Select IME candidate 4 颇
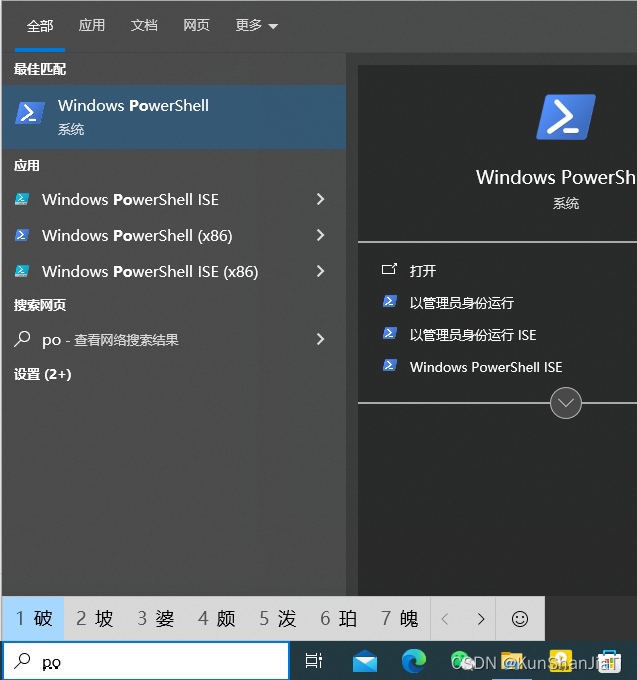The image size is (637, 680). pyautogui.click(x=216, y=618)
